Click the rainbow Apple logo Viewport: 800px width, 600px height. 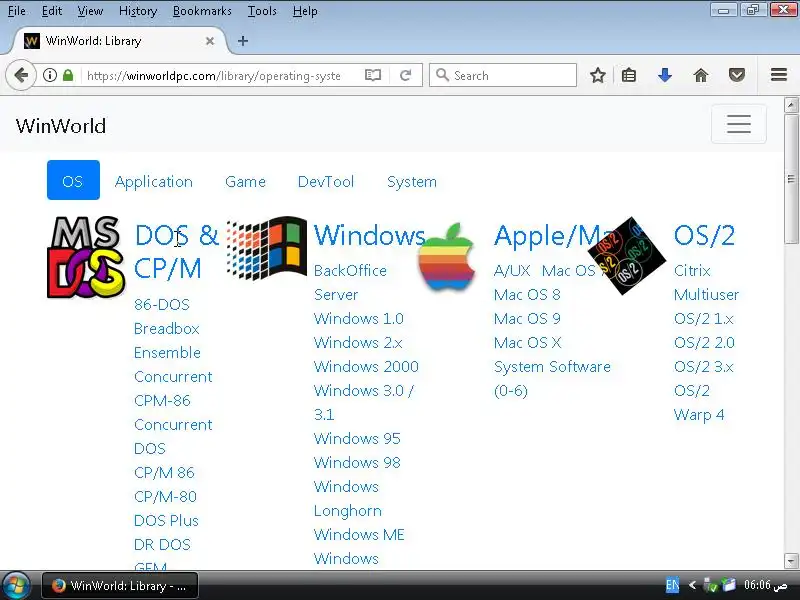pos(446,257)
